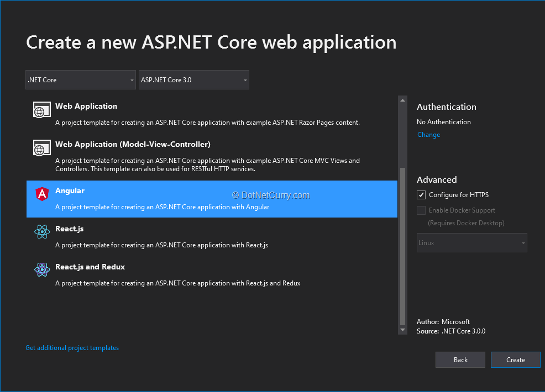Click the template list scrollbar thumb
This screenshot has width=545, height=392.
(402, 246)
